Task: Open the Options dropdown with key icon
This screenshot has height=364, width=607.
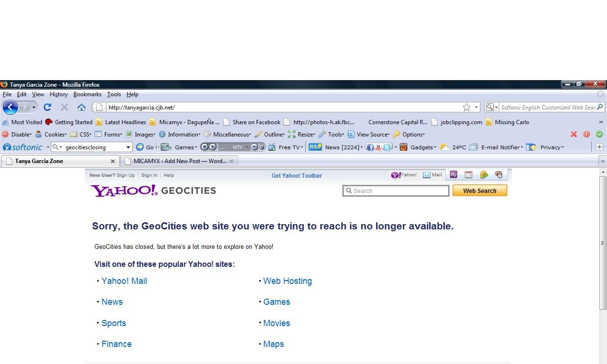Action: [x=409, y=134]
